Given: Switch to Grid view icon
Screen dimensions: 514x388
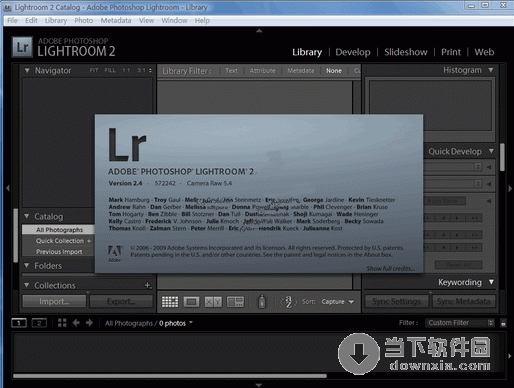Looking at the screenshot, I should pos(170,302).
